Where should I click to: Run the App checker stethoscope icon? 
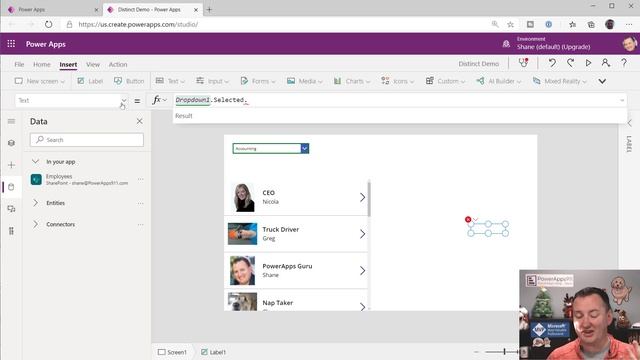tap(523, 63)
